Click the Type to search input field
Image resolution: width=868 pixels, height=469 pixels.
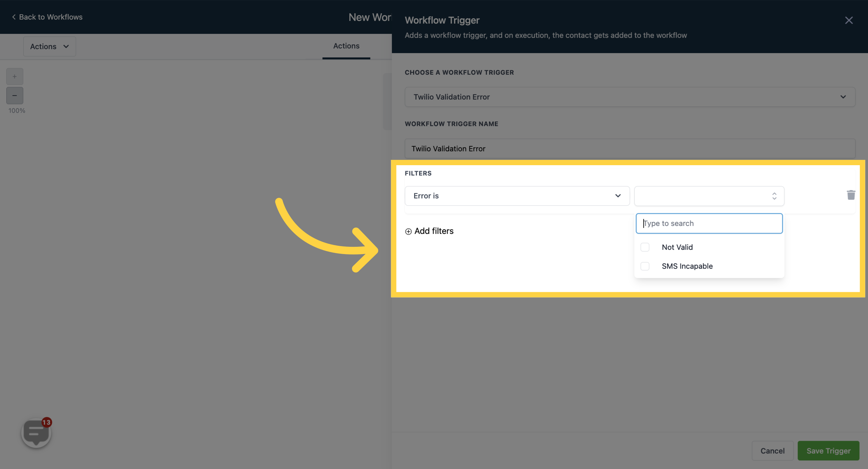tap(709, 223)
